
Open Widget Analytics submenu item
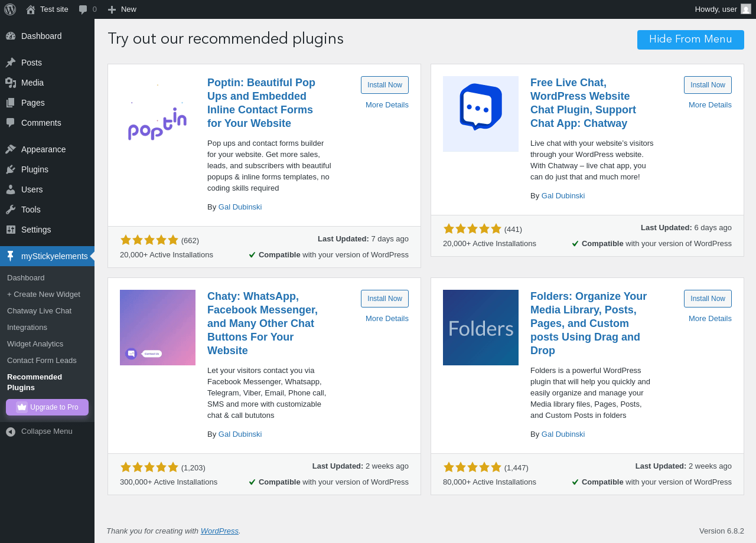35,344
